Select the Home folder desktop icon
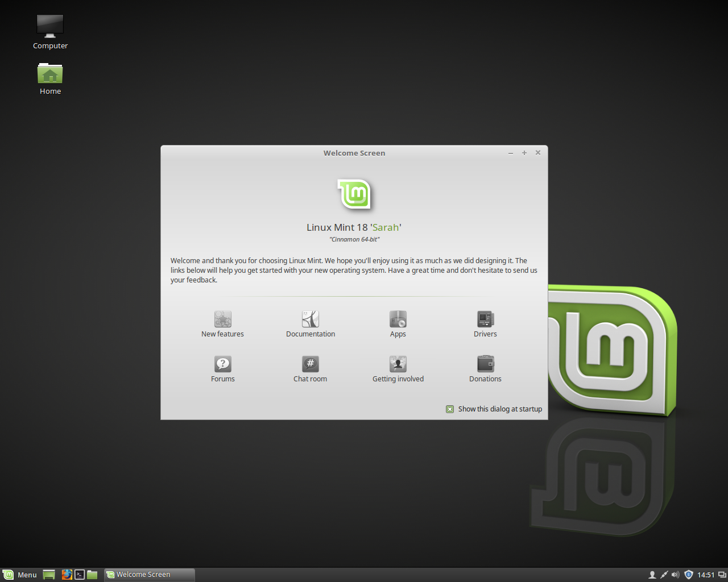This screenshot has height=582, width=728. (50, 78)
